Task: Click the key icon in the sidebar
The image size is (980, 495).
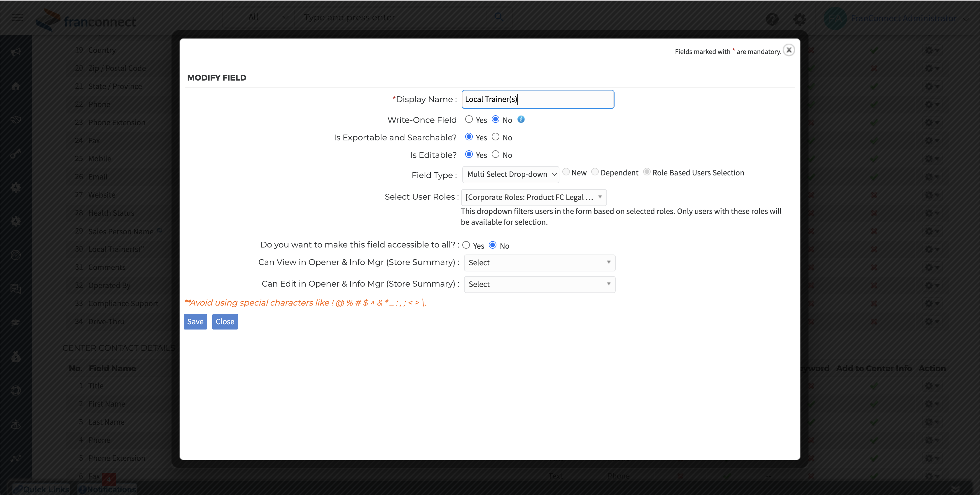Action: (x=15, y=154)
